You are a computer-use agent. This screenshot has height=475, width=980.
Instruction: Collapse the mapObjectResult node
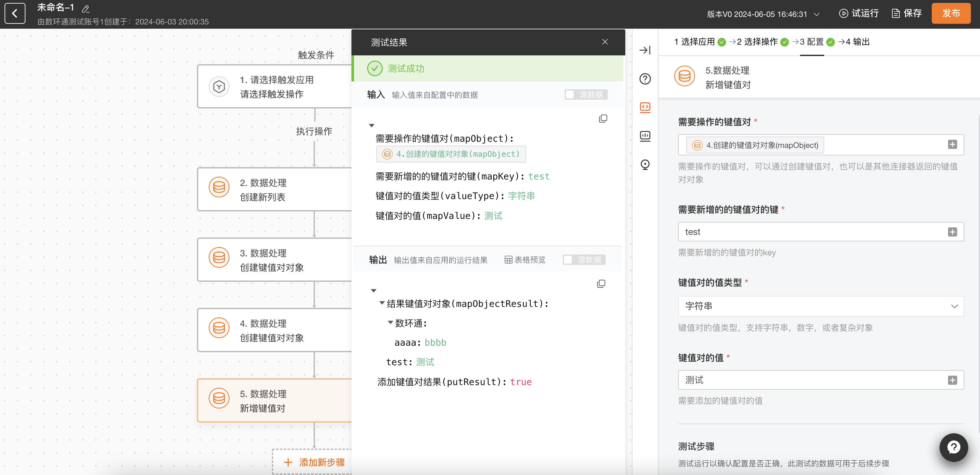pyautogui.click(x=382, y=303)
